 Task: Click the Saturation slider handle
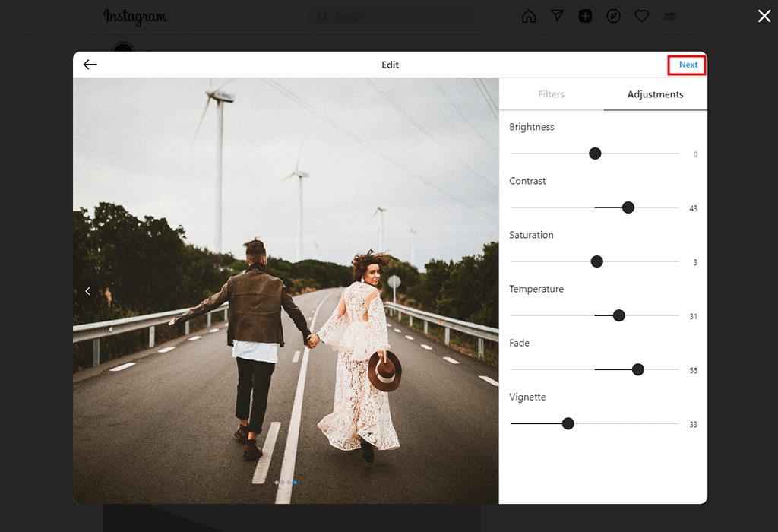[597, 261]
